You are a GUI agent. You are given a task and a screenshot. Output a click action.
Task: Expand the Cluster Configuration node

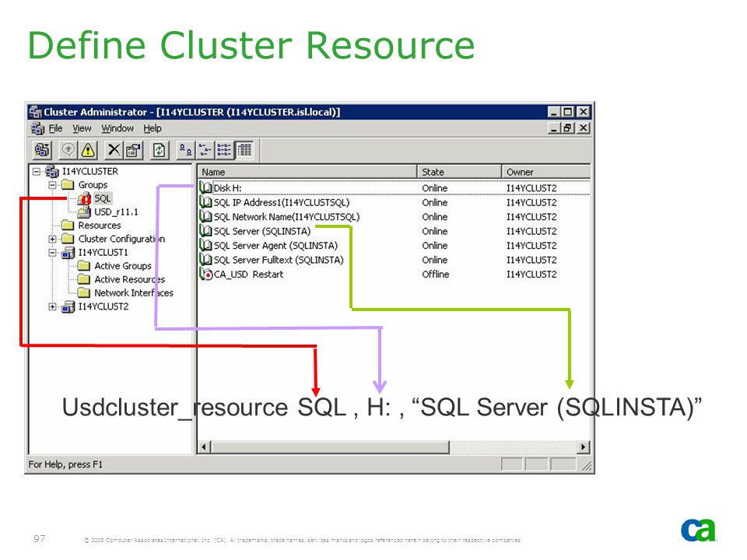point(52,239)
